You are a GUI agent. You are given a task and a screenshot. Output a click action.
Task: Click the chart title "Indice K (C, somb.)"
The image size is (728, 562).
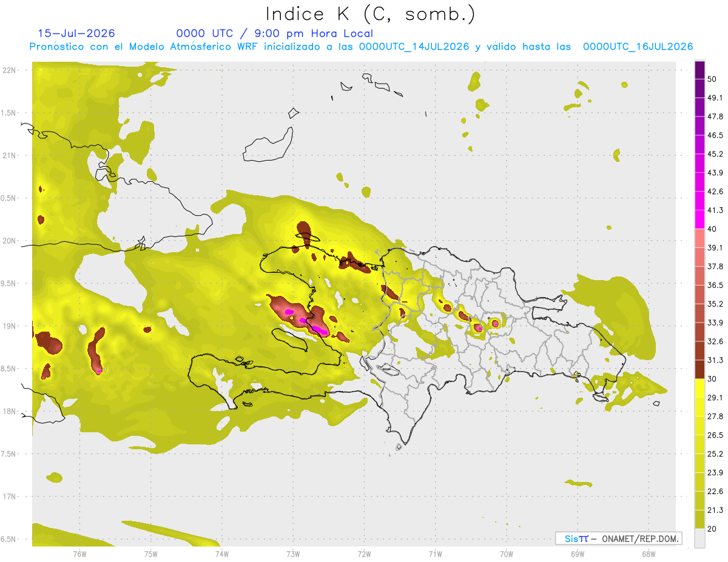[370, 15]
